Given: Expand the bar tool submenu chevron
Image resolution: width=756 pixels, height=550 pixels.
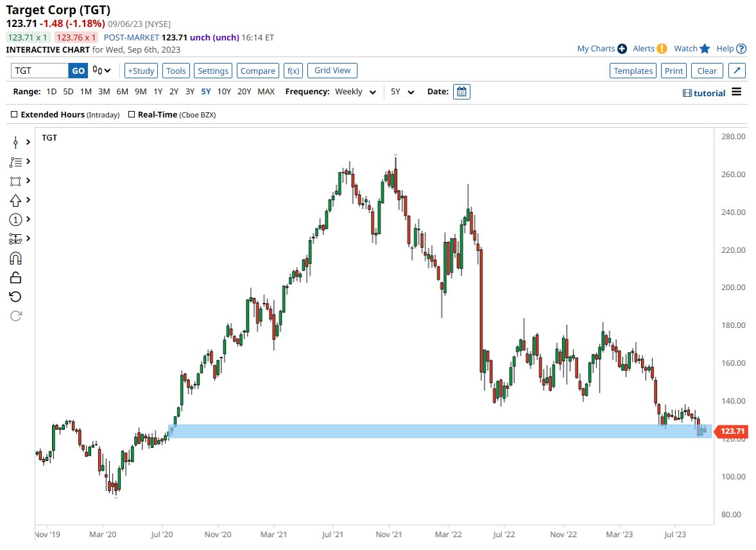Looking at the screenshot, I should tap(28, 142).
